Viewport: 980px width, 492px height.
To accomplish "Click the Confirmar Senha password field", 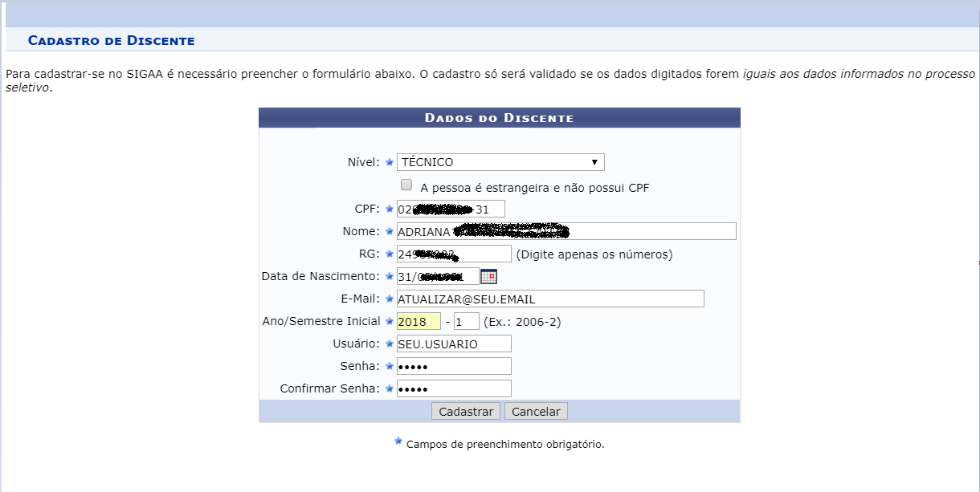I will pyautogui.click(x=454, y=389).
